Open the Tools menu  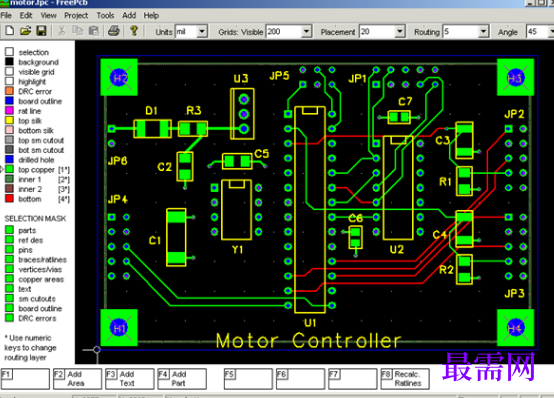[x=105, y=16]
